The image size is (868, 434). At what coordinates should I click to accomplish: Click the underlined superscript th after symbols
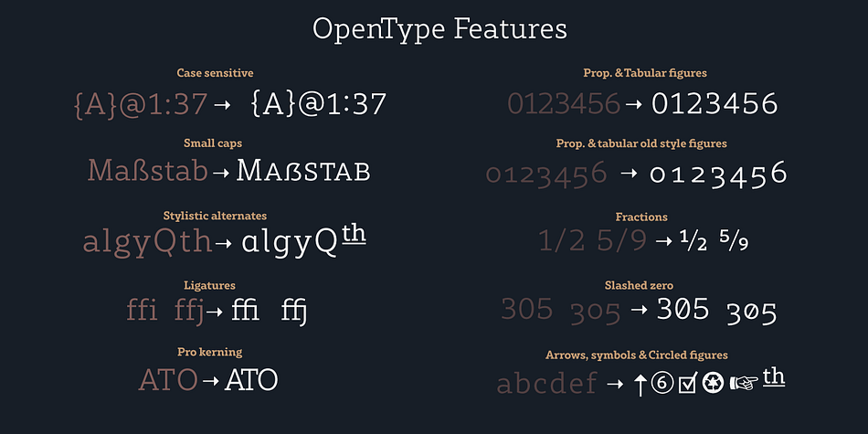pyautogui.click(x=774, y=378)
